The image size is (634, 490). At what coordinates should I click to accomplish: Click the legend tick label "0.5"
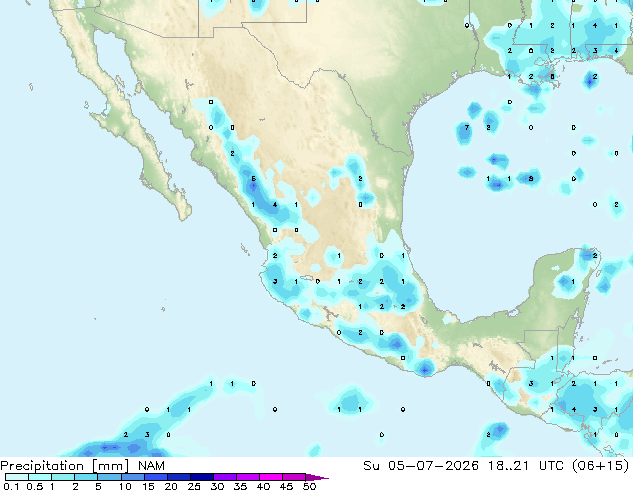point(34,486)
